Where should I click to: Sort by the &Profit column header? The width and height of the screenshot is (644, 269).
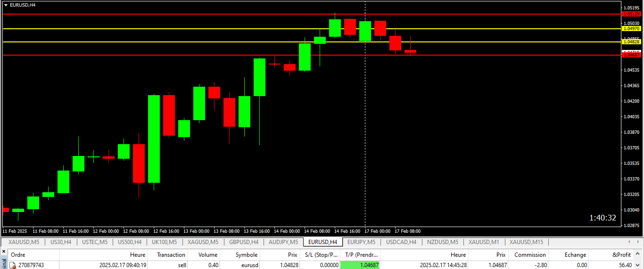click(611, 255)
